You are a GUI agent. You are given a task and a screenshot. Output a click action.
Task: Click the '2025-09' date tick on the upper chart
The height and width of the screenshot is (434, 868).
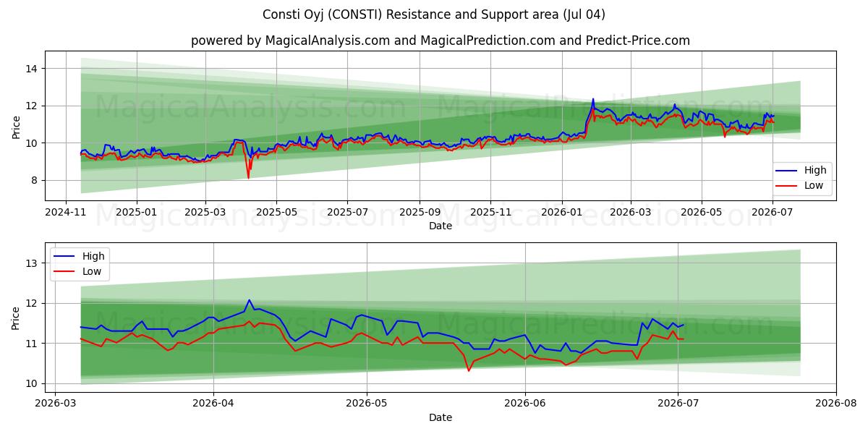(419, 212)
